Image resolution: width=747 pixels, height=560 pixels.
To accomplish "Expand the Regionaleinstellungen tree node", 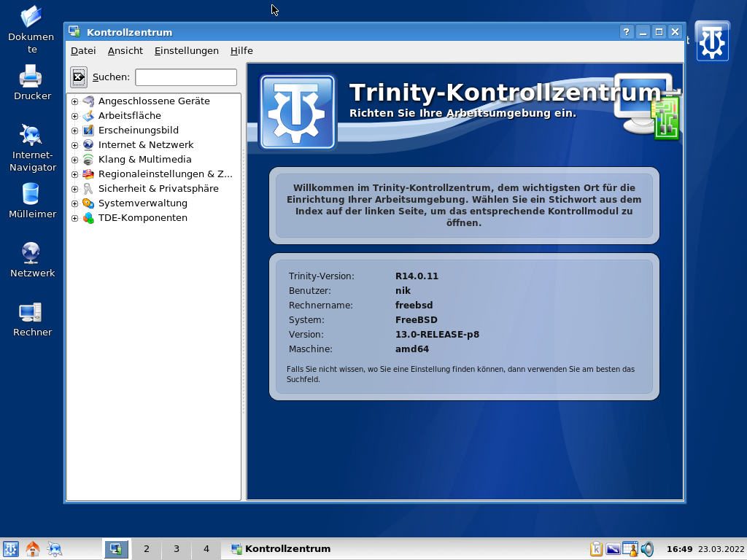I will click(75, 174).
